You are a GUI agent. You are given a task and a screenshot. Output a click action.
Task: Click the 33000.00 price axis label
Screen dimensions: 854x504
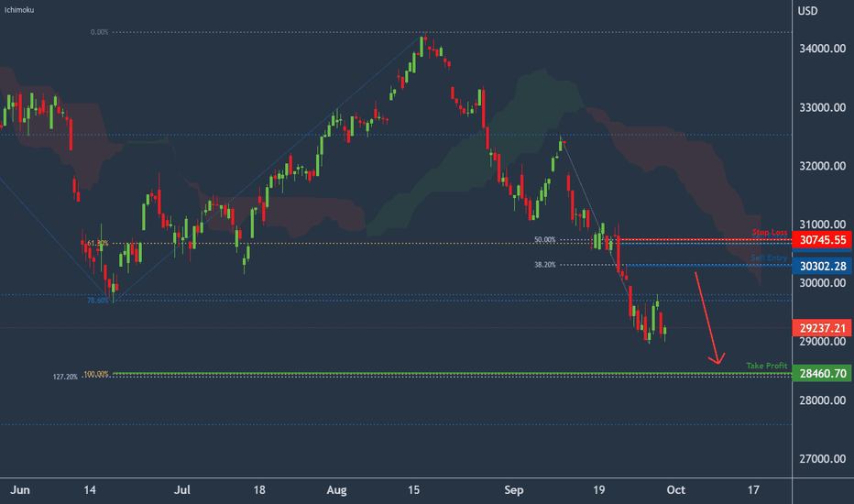pos(823,107)
